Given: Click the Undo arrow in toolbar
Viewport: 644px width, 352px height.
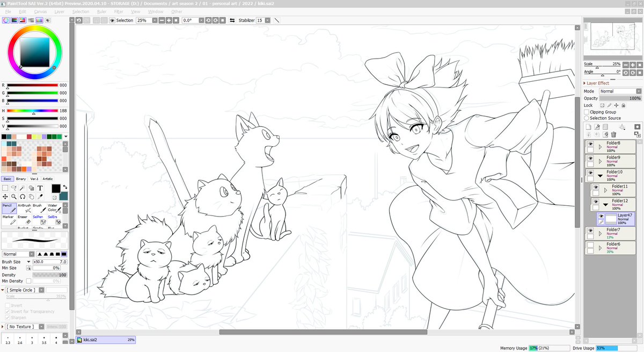Looking at the screenshot, I should pos(78,20).
